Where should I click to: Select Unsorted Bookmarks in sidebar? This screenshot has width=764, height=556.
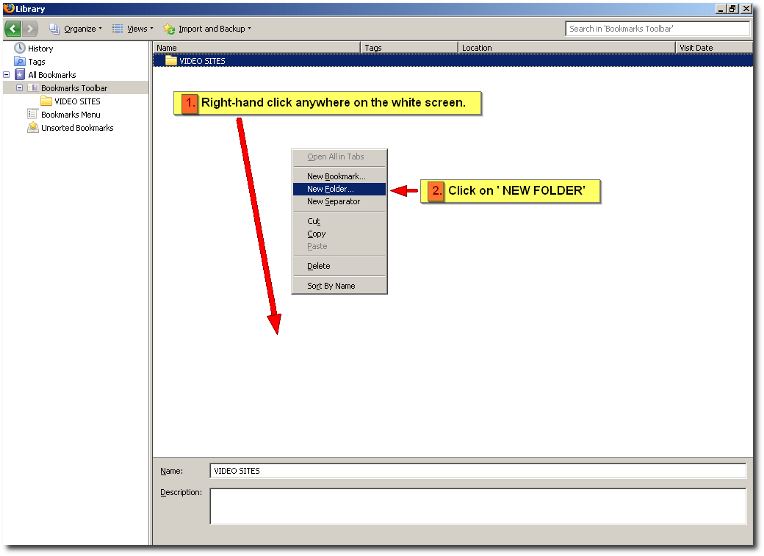(x=77, y=128)
